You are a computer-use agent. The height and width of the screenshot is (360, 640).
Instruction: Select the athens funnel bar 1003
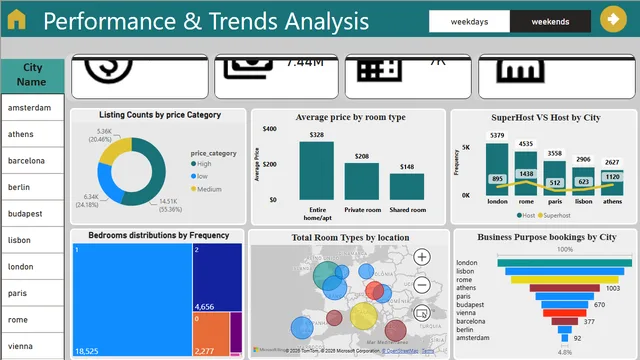[x=564, y=288]
